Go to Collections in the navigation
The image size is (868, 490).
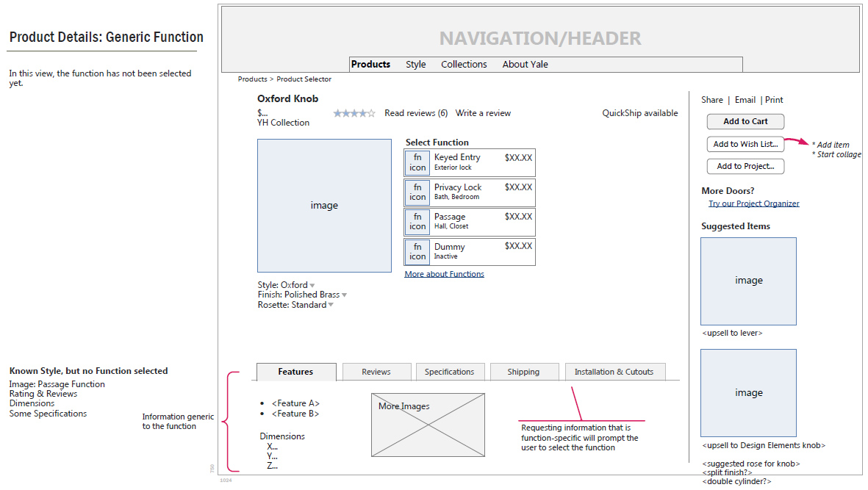click(464, 64)
